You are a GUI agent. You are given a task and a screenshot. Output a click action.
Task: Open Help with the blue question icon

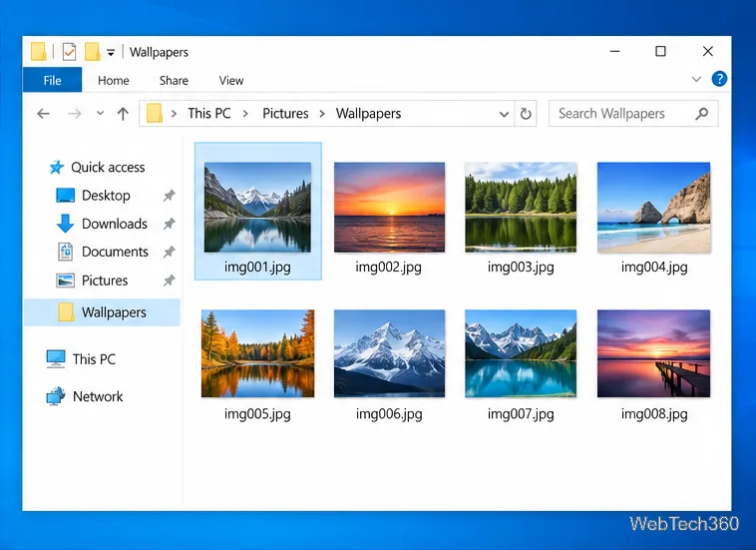pos(719,79)
